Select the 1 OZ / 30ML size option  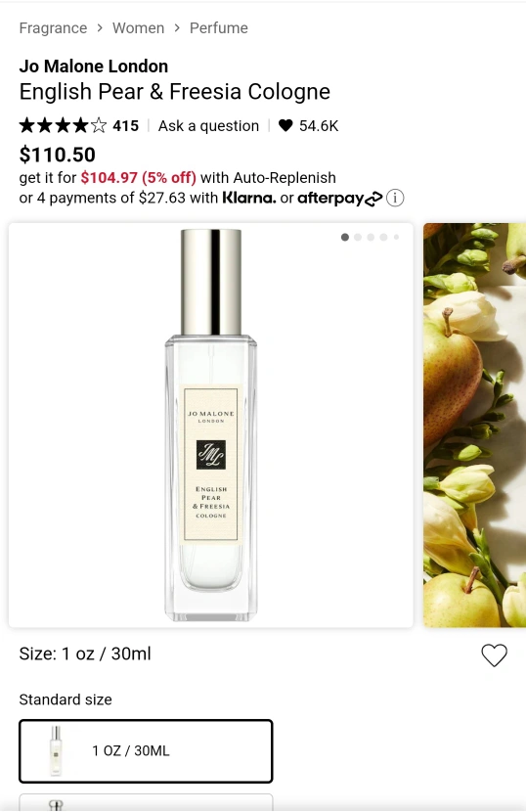(146, 751)
